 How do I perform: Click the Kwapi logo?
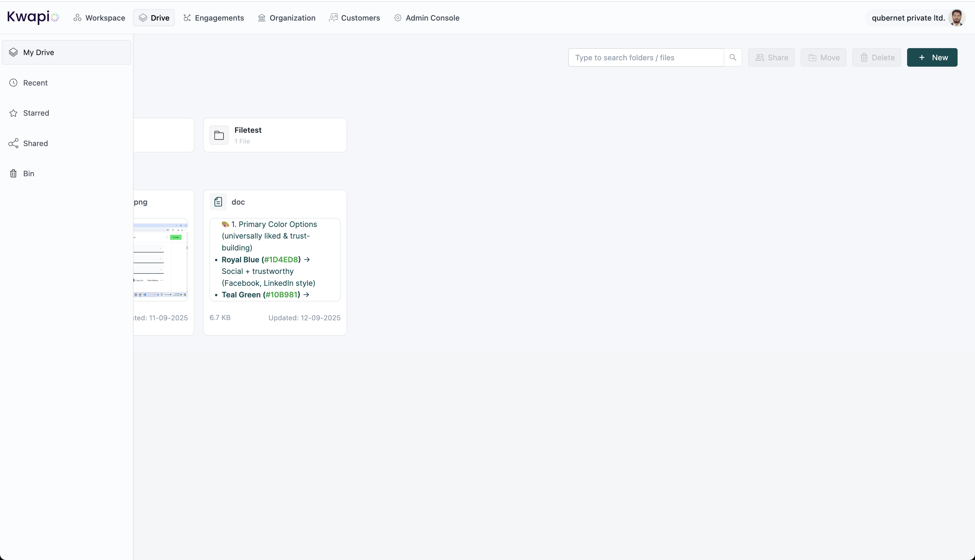click(33, 17)
